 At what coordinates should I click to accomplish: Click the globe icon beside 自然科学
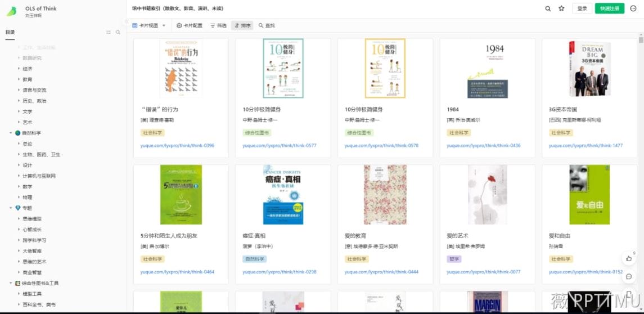[17, 133]
